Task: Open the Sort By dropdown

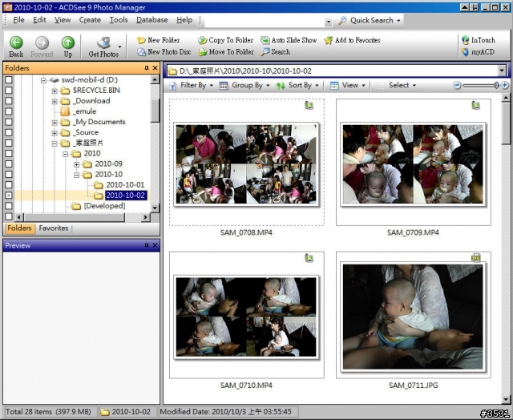Action: pos(297,86)
